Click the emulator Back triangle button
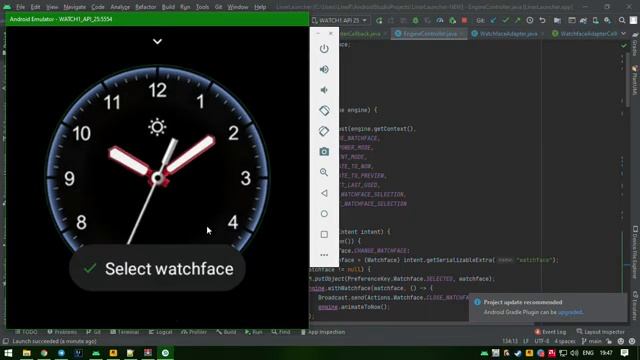Image resolution: width=640 pixels, height=360 pixels. (324, 193)
